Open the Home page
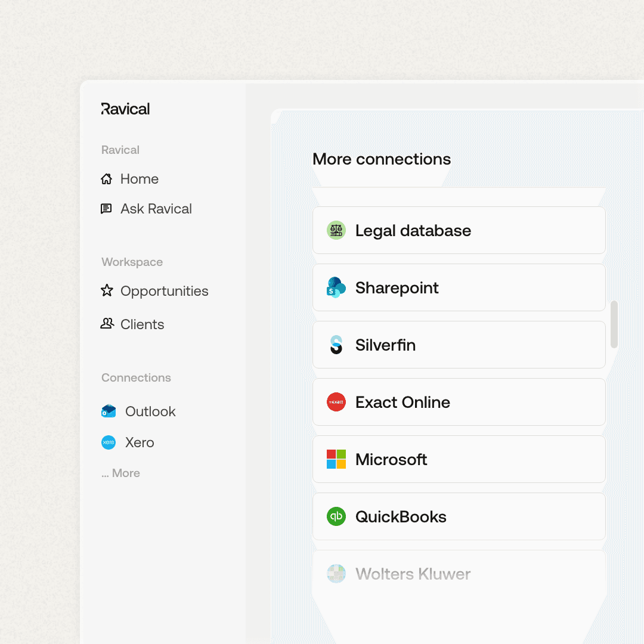 coord(130,179)
